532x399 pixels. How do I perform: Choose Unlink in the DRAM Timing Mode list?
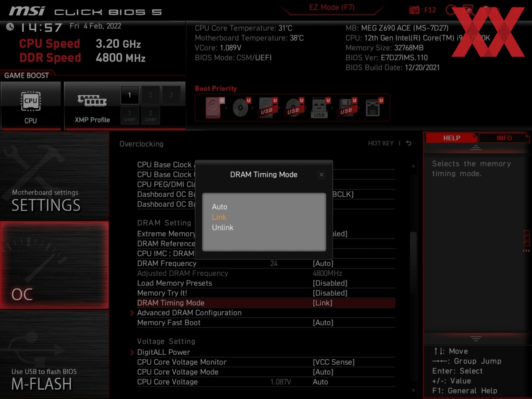coord(222,227)
